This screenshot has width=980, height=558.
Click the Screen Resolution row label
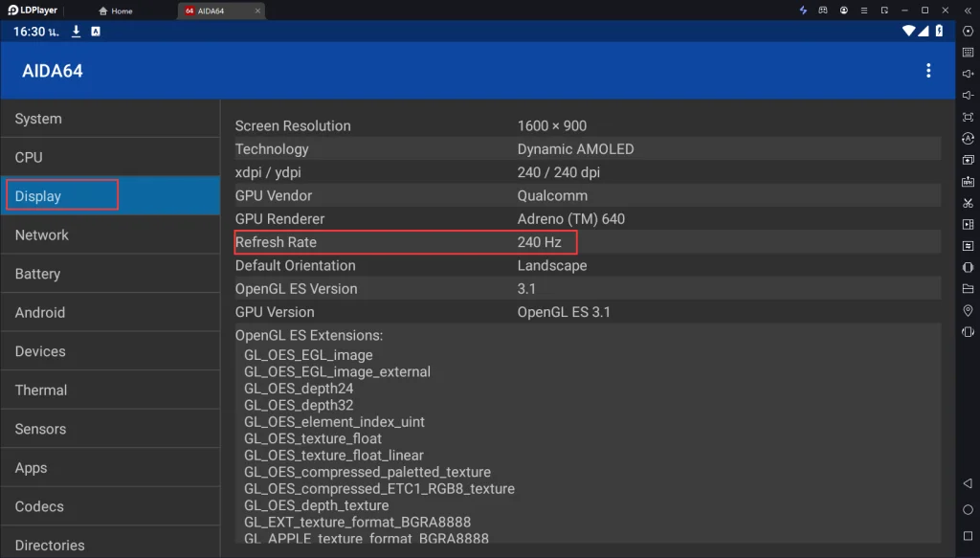293,125
